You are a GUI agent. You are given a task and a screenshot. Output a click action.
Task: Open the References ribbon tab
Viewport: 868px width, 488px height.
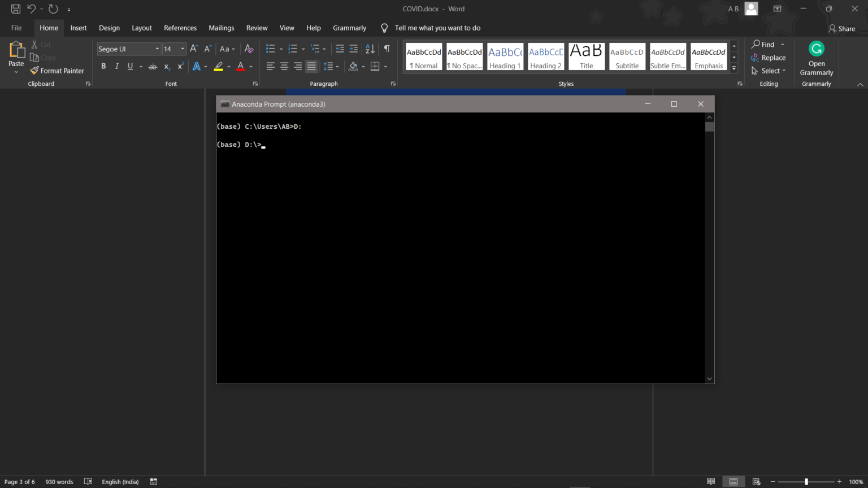coord(180,28)
